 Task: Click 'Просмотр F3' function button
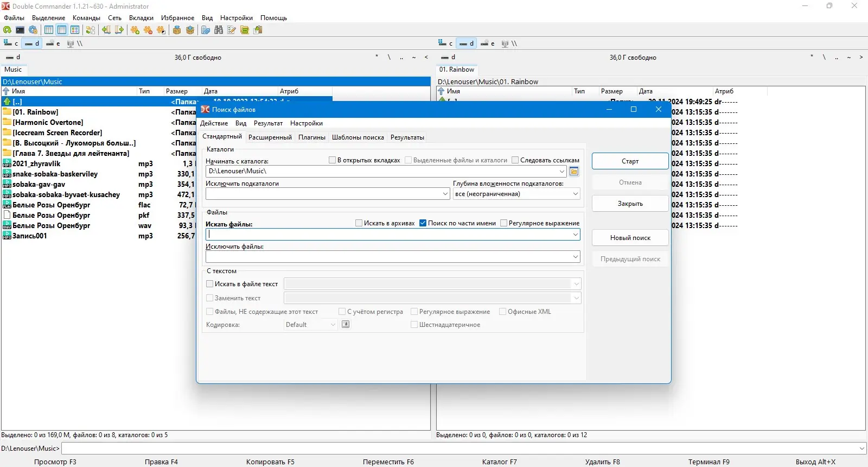55,462
